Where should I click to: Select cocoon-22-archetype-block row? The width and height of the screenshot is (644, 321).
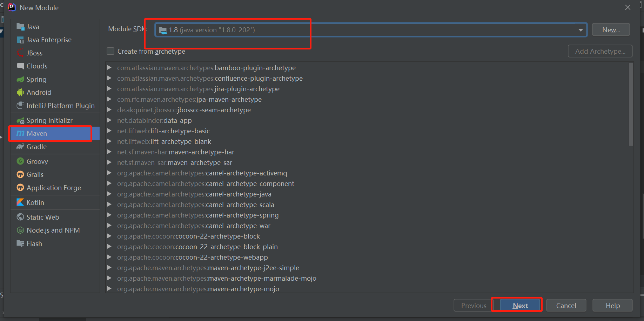[x=367, y=236]
